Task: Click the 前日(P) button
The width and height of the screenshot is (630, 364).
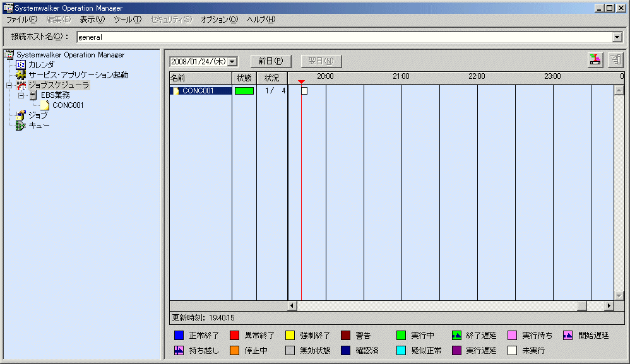Action: pos(271,61)
